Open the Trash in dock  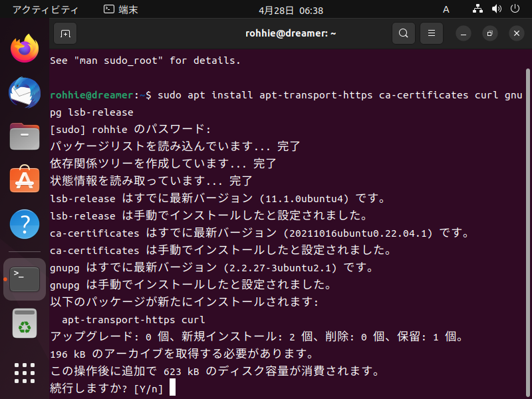25,323
